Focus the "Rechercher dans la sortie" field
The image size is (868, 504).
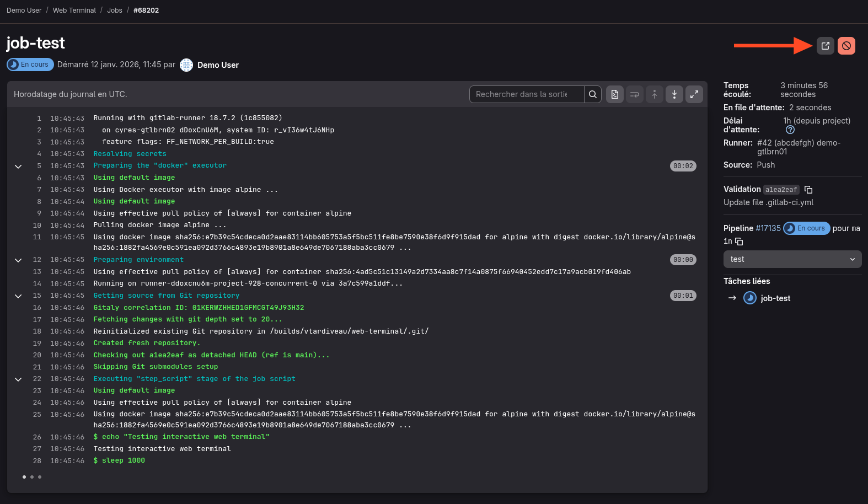(526, 94)
